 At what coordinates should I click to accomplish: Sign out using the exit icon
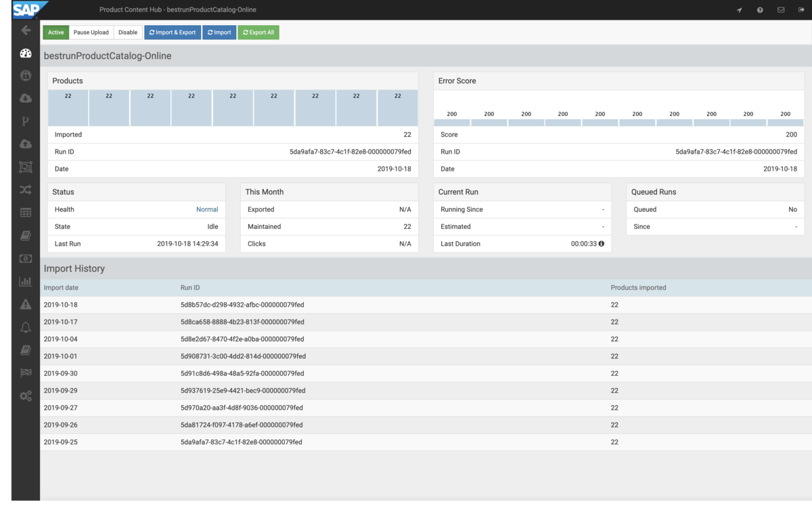800,9
